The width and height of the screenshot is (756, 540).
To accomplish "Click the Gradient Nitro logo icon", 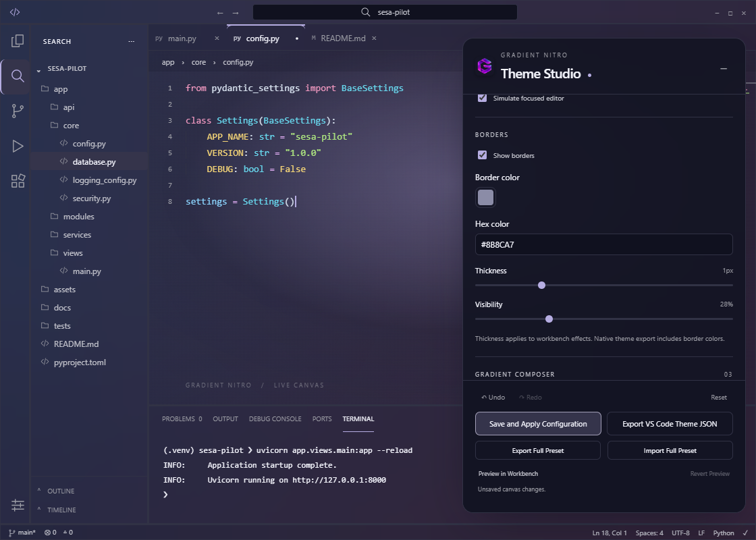I will click(485, 65).
